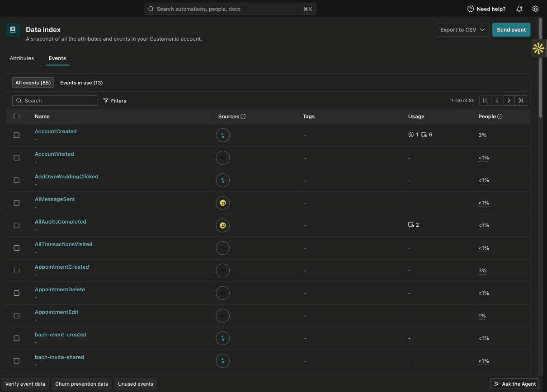
Task: Check the bach-event-created row checkbox
Action: 17,338
